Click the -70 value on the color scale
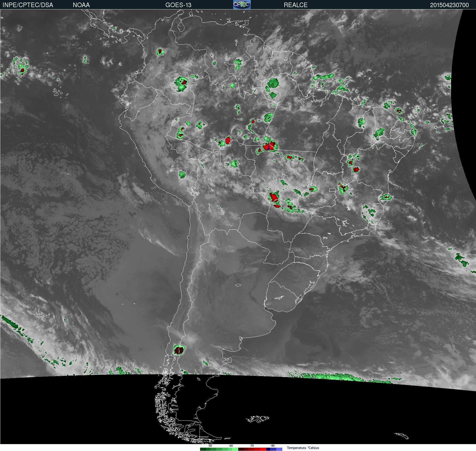This screenshot has height=451, width=476. [251, 446]
